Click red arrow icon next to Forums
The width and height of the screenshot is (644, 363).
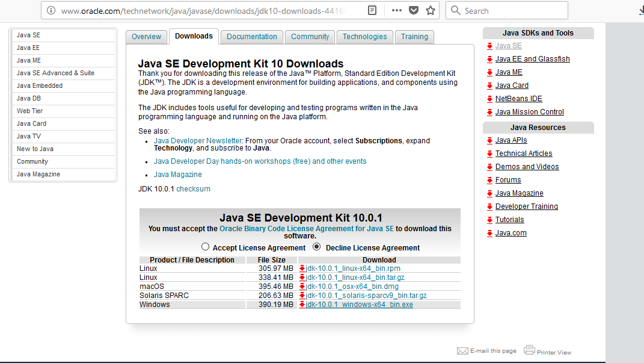click(x=489, y=180)
